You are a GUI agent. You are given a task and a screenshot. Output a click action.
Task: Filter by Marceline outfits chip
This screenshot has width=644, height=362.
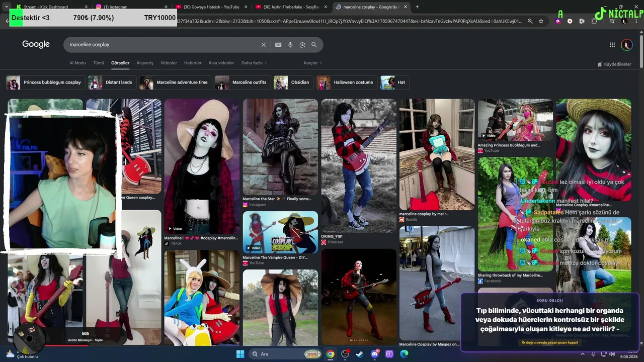pyautogui.click(x=243, y=82)
